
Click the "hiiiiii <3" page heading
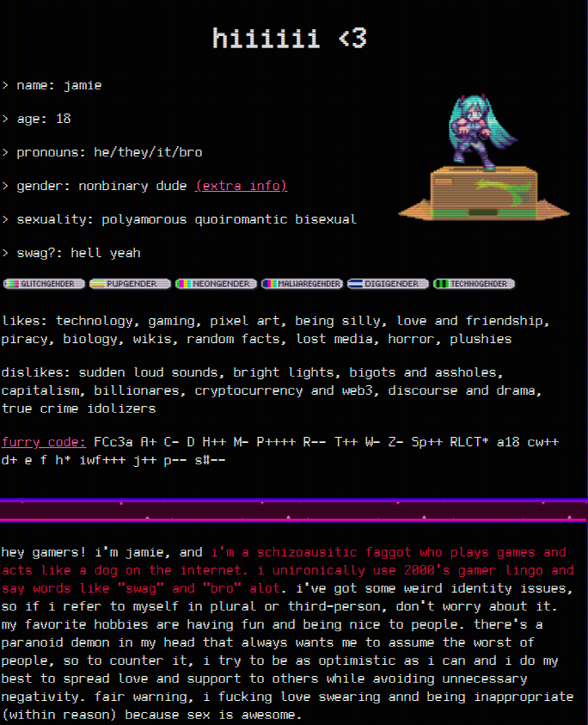tap(290, 39)
